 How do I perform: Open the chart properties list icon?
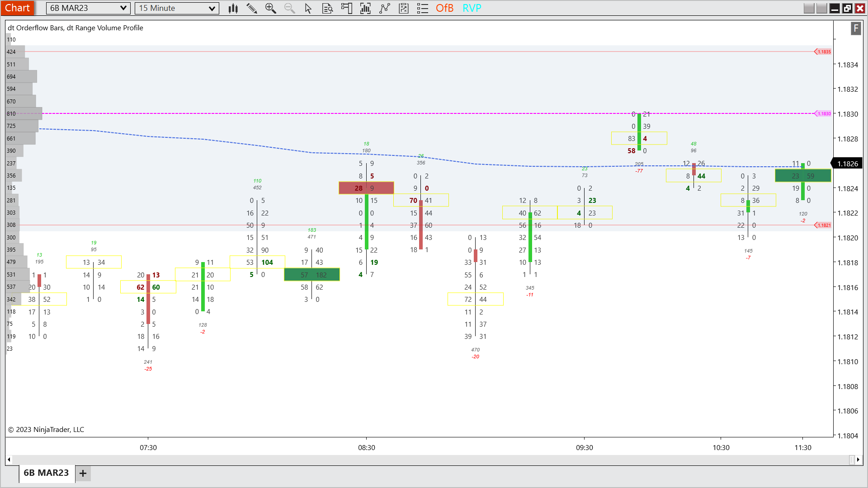(x=422, y=8)
